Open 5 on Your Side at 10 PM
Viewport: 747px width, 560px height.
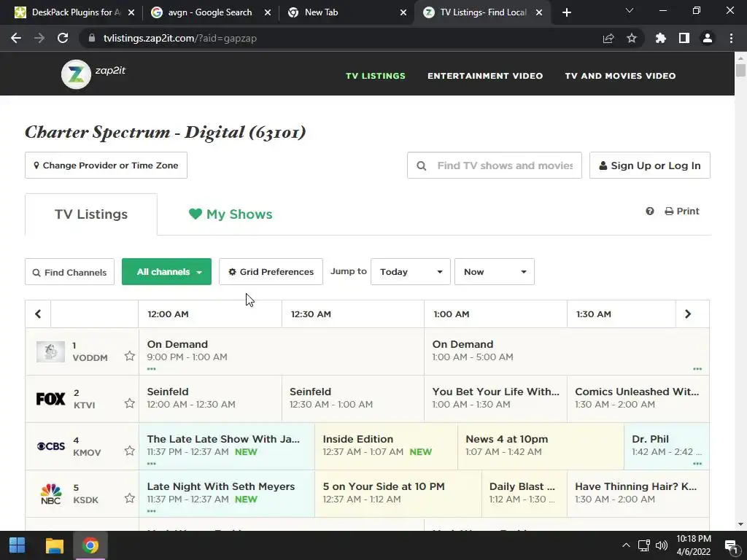(398, 494)
